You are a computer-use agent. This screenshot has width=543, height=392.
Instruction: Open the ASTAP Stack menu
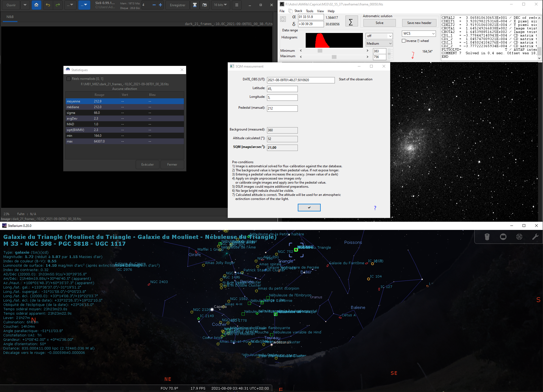tap(298, 11)
